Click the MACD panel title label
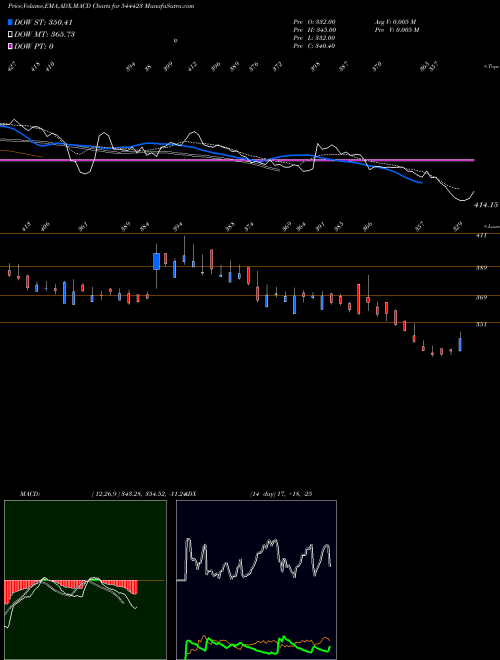This screenshot has height=660, width=500. 29,494
